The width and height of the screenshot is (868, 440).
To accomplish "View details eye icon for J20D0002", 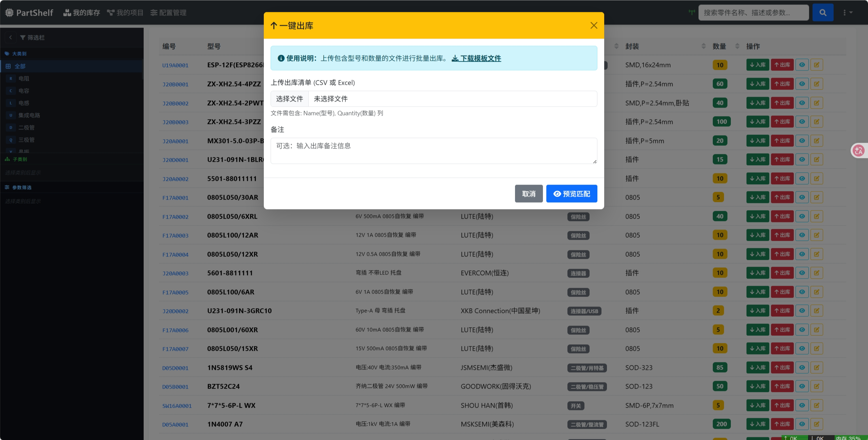I will tap(802, 311).
